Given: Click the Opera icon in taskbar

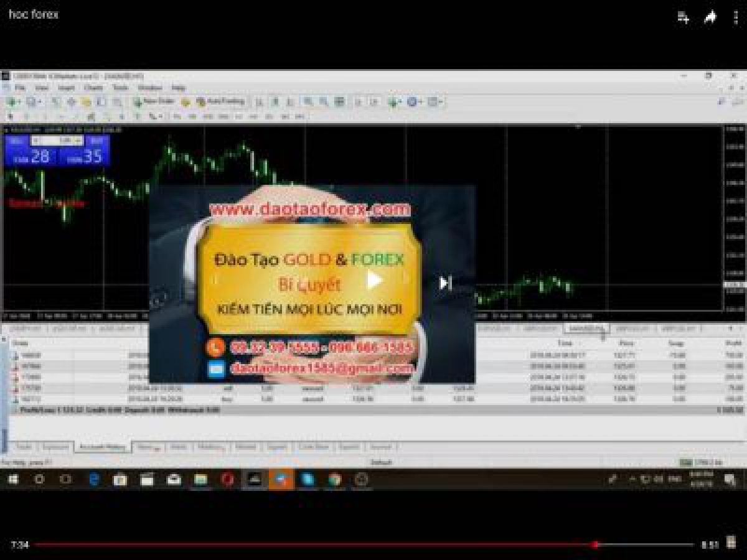Looking at the screenshot, I should point(227,479).
